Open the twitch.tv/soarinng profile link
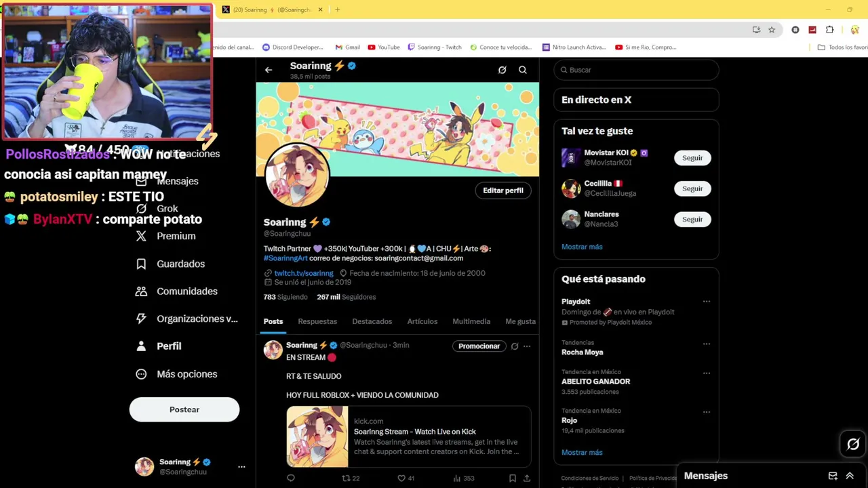 [x=304, y=273]
